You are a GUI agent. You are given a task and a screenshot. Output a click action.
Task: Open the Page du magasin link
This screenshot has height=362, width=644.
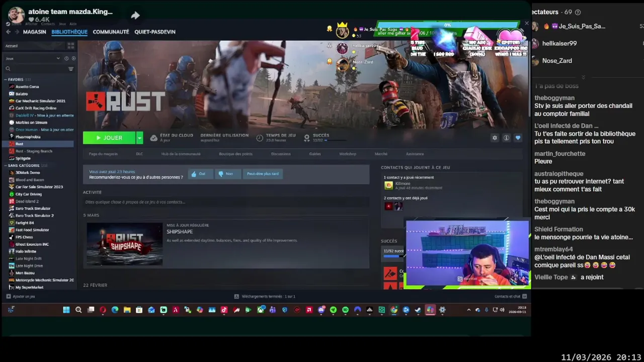pyautogui.click(x=103, y=154)
